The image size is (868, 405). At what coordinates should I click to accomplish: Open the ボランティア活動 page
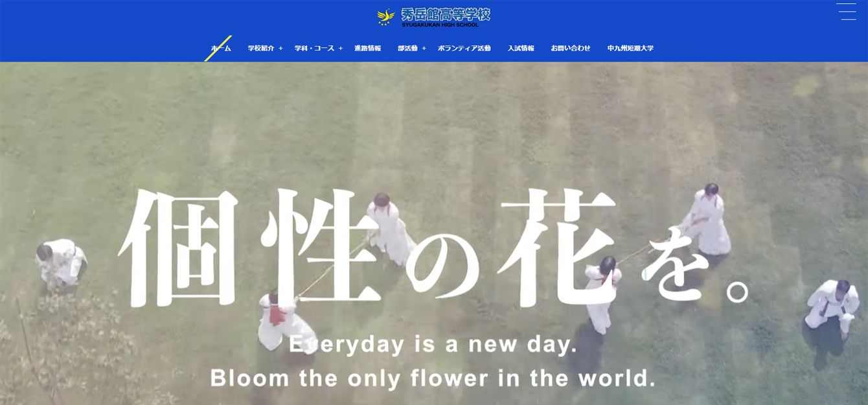(464, 49)
